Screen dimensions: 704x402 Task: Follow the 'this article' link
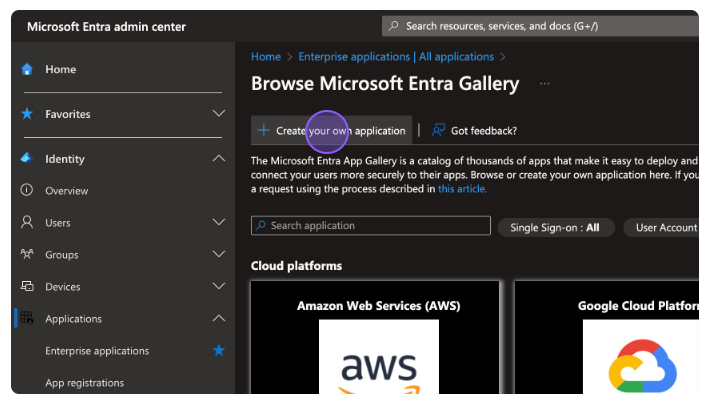click(462, 188)
